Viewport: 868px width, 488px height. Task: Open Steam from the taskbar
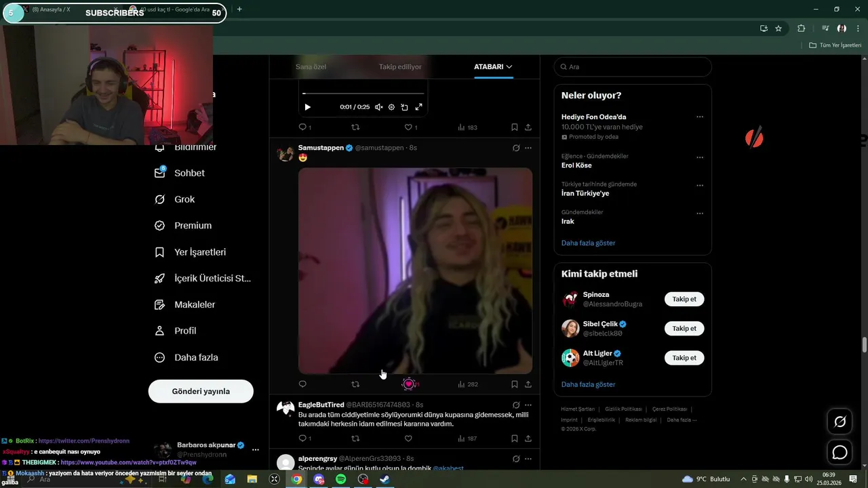(x=384, y=479)
